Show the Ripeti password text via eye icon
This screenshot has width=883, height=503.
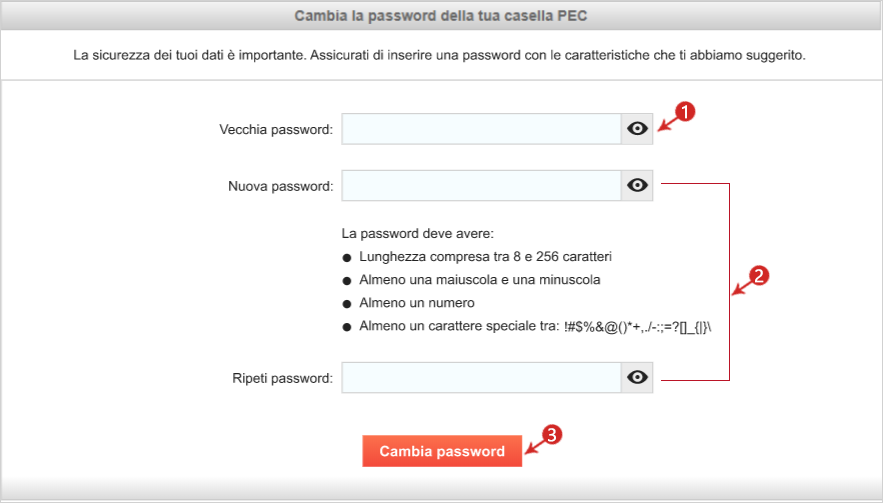pos(637,377)
